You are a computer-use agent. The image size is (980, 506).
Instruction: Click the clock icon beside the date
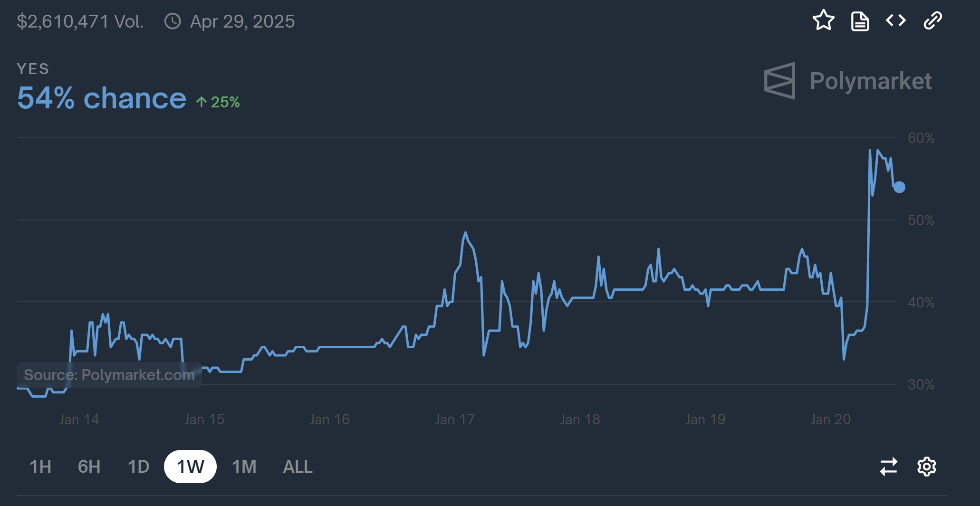tap(172, 21)
